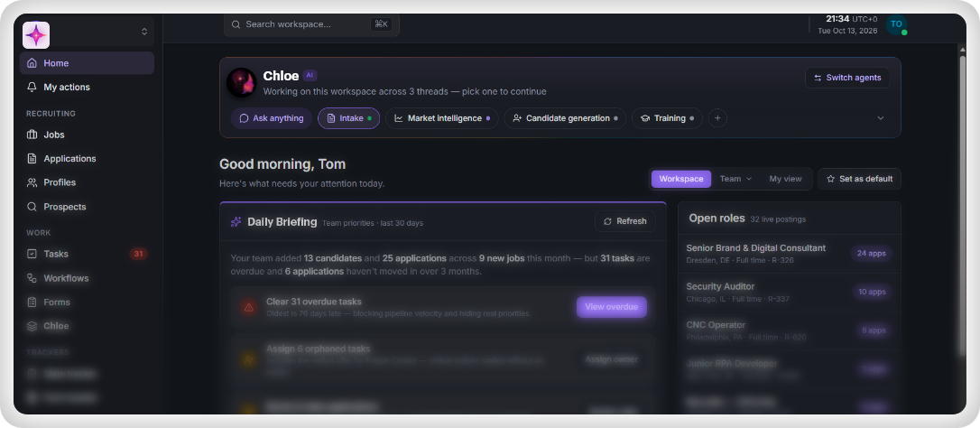The image size is (980, 428).
Task: Open the Jobs section
Action: 87,135
